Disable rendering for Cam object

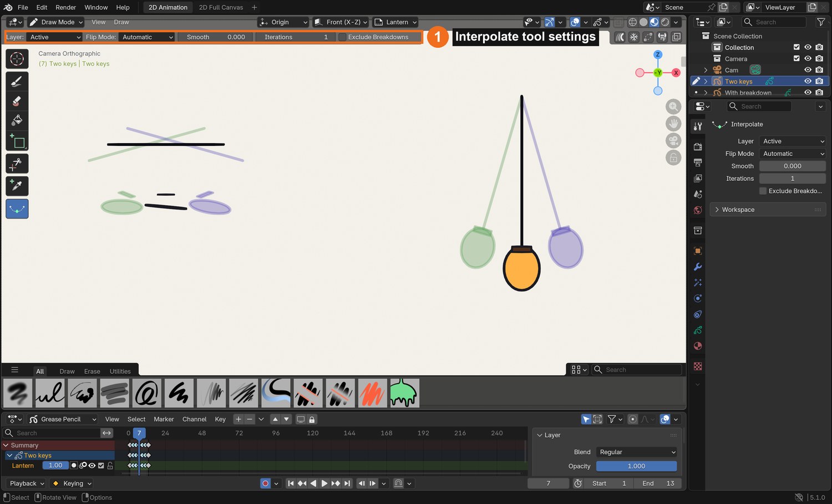[x=819, y=70]
